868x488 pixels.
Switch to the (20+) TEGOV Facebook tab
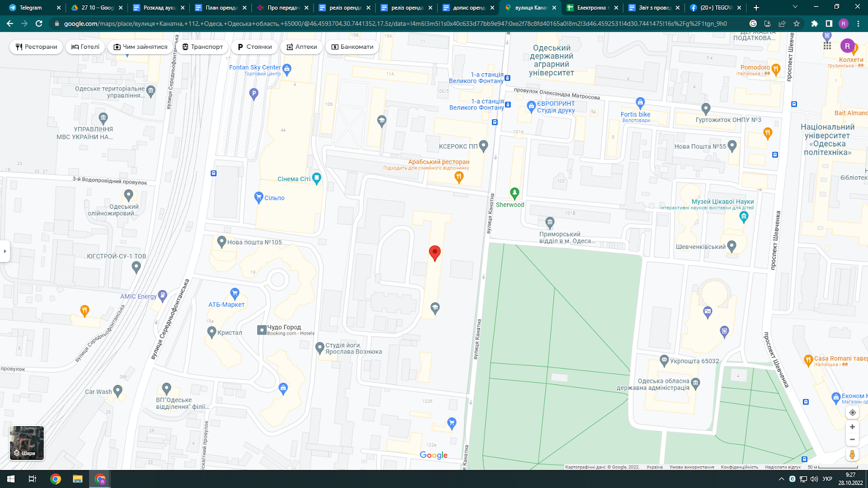click(x=716, y=8)
